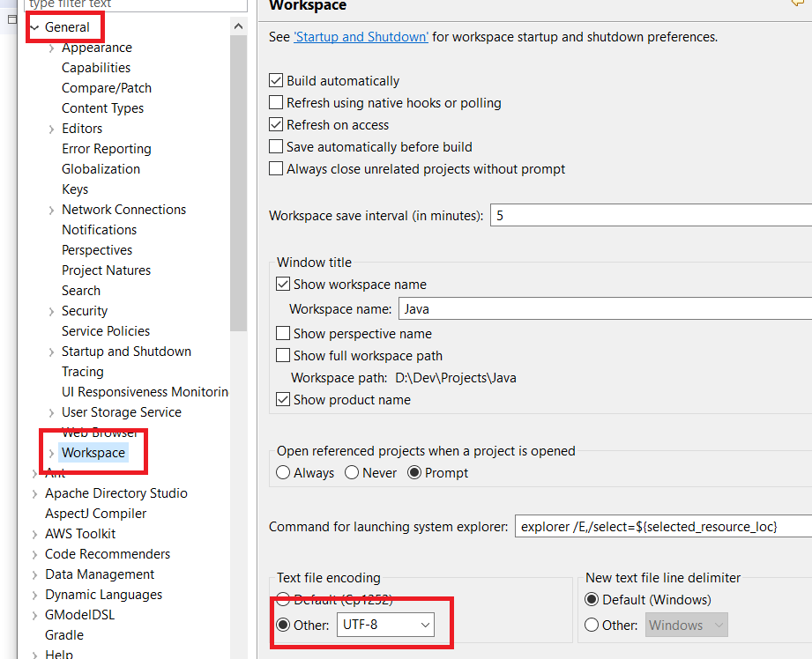Click the Workspace name text field
The height and width of the screenshot is (659, 812).
click(605, 309)
